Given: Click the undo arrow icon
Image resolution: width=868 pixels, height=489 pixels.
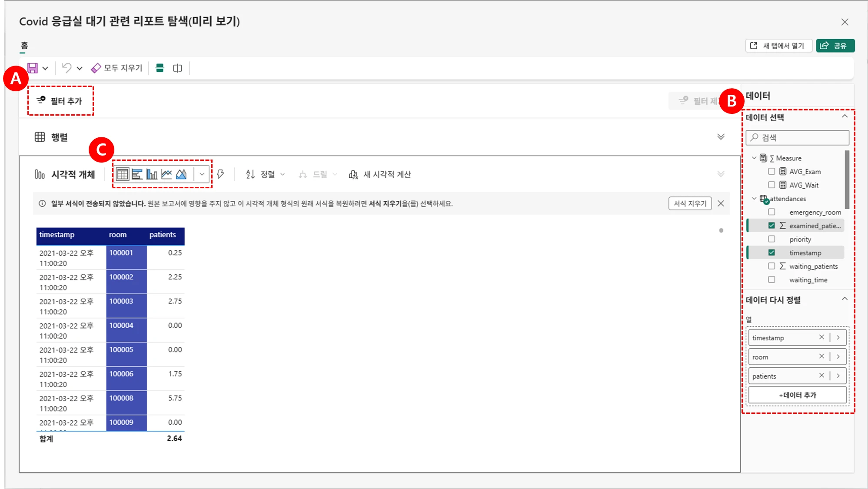Looking at the screenshot, I should click(67, 68).
